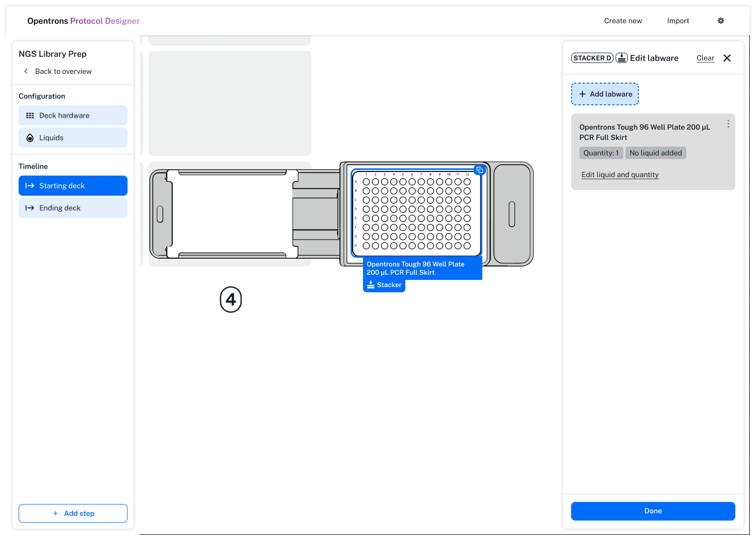Click the Quantity: 1 tag
This screenshot has width=756, height=535.
coord(601,153)
